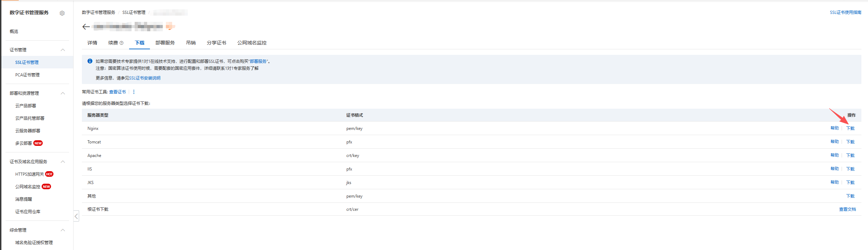The image size is (868, 250).
Task: Open help for the Tomcat certificate
Action: (x=834, y=142)
